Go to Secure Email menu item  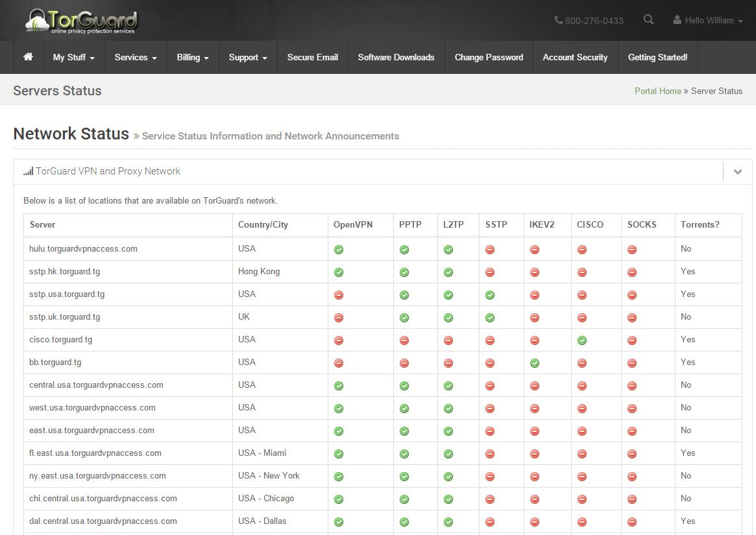pyautogui.click(x=312, y=57)
